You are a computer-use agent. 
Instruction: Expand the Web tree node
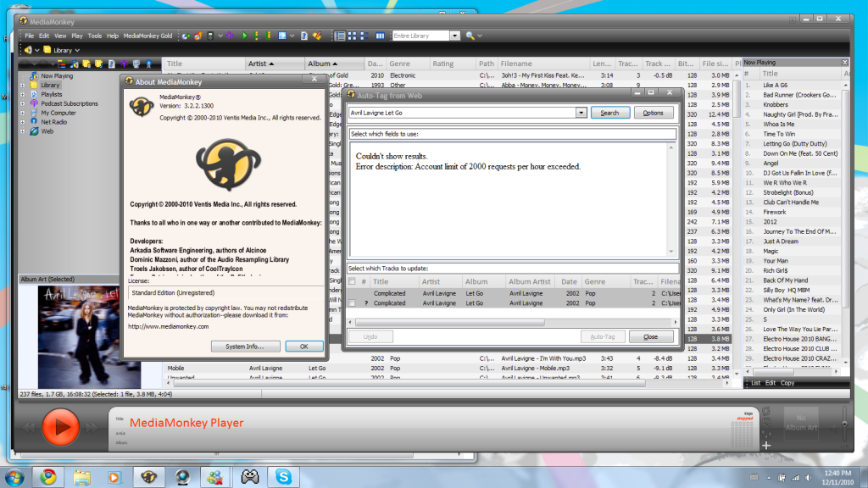(23, 131)
